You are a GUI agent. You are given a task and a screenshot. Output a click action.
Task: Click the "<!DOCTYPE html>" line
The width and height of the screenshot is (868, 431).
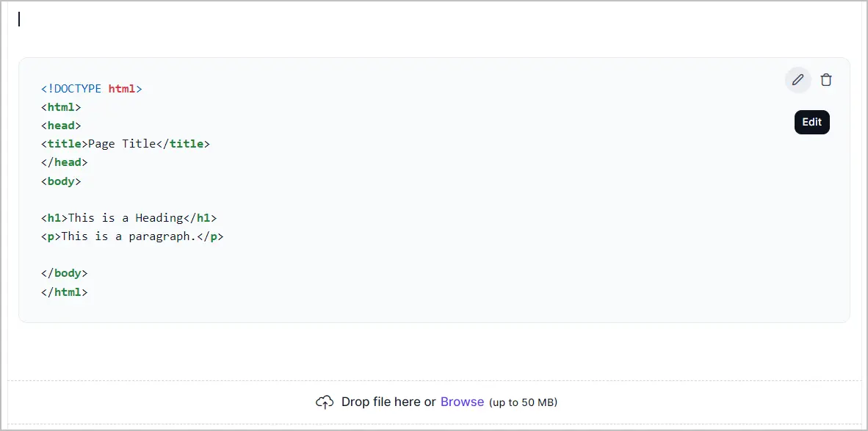click(x=92, y=89)
